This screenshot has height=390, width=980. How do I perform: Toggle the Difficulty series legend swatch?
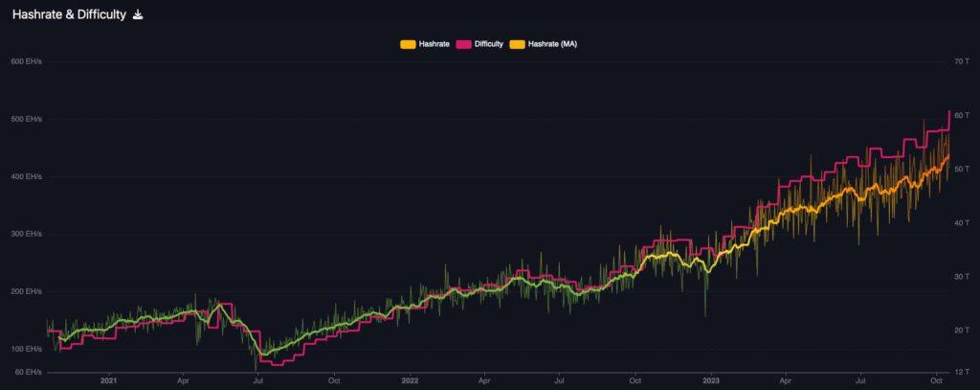(x=463, y=44)
